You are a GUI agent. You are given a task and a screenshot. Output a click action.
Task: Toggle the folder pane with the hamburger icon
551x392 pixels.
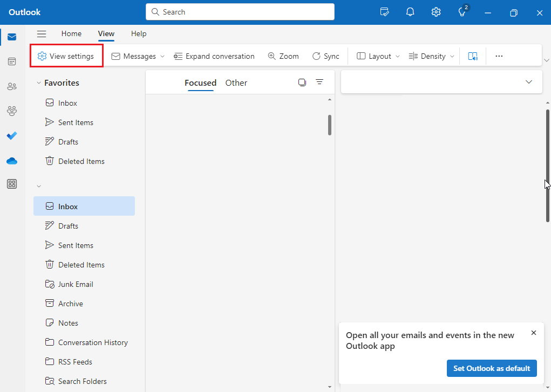(x=42, y=33)
